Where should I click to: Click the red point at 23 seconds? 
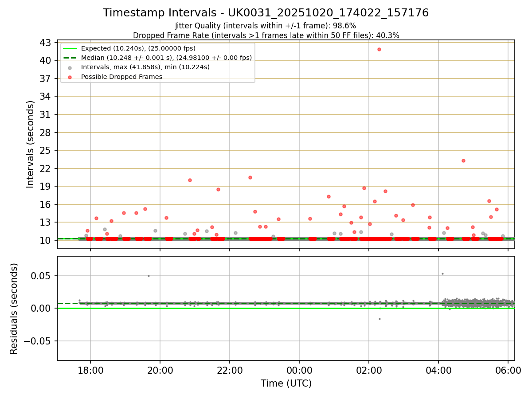[463, 160]
